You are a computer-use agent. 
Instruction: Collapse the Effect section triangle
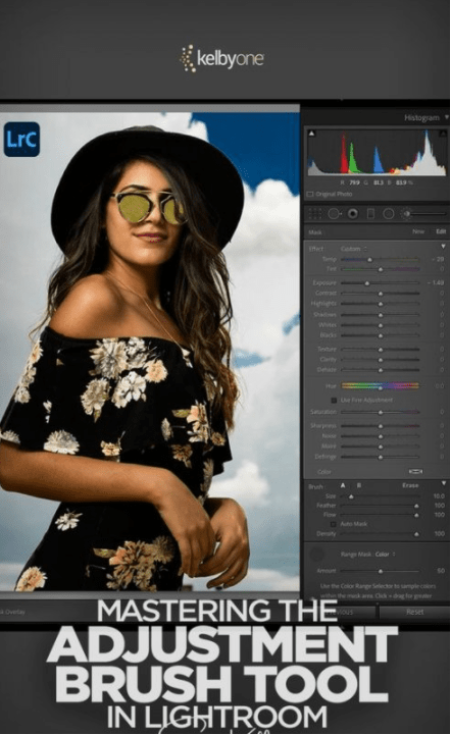click(x=443, y=246)
